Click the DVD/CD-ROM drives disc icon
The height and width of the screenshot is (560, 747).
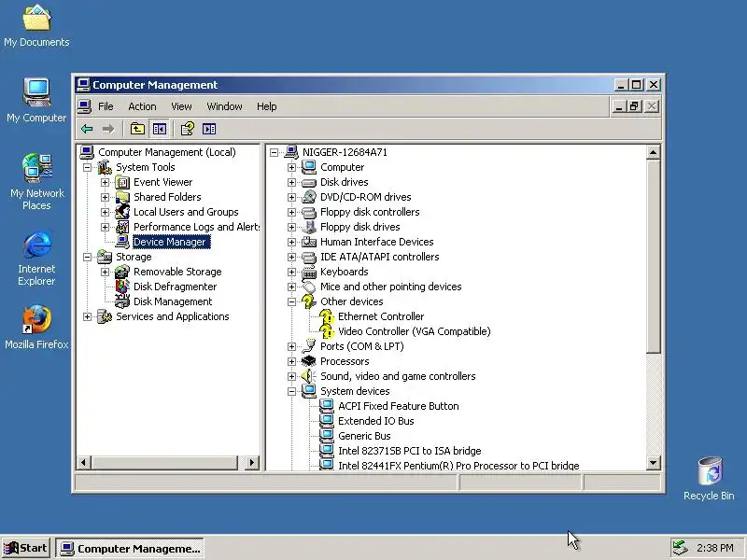[x=309, y=197]
